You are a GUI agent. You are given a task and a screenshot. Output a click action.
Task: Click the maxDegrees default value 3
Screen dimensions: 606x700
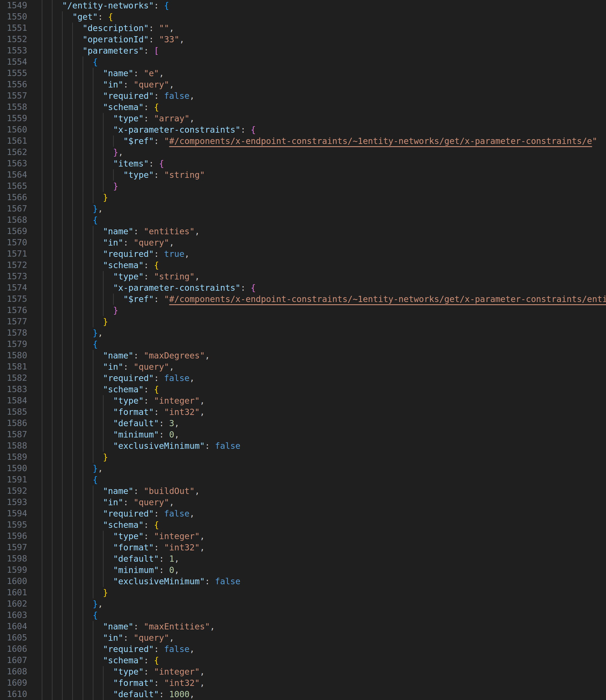click(172, 423)
